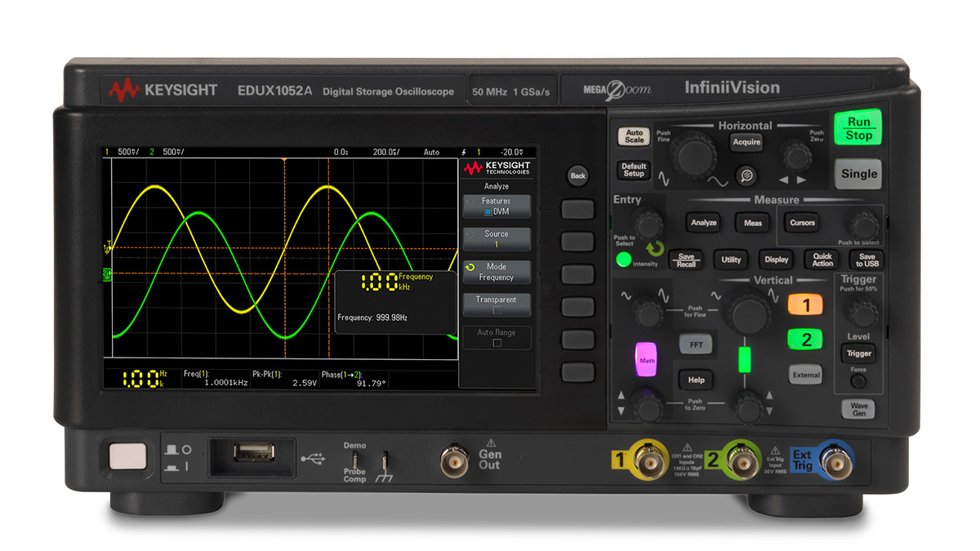
Task: Toggle channel 1 with the orange 1 key
Action: click(806, 306)
